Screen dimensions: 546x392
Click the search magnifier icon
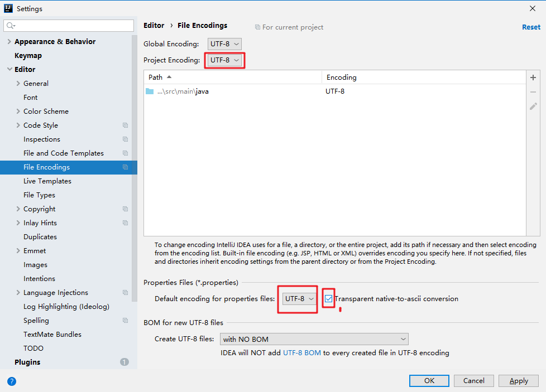[x=11, y=26]
